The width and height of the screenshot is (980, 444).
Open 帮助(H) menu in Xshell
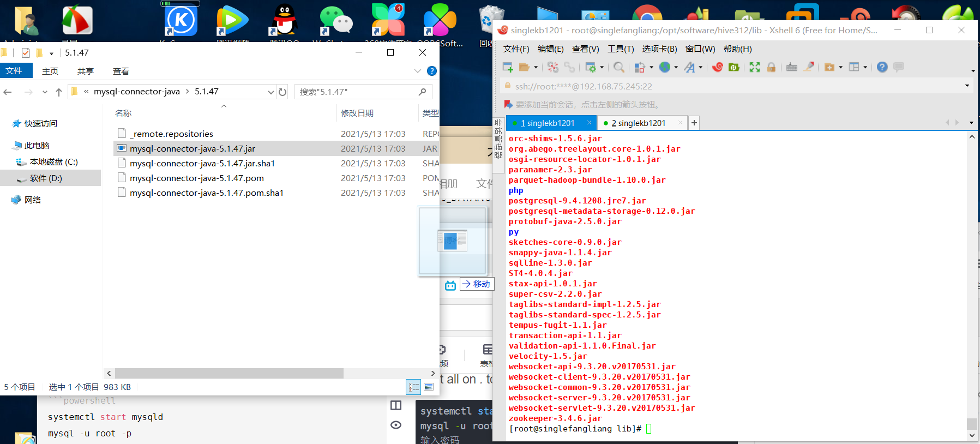[737, 49]
